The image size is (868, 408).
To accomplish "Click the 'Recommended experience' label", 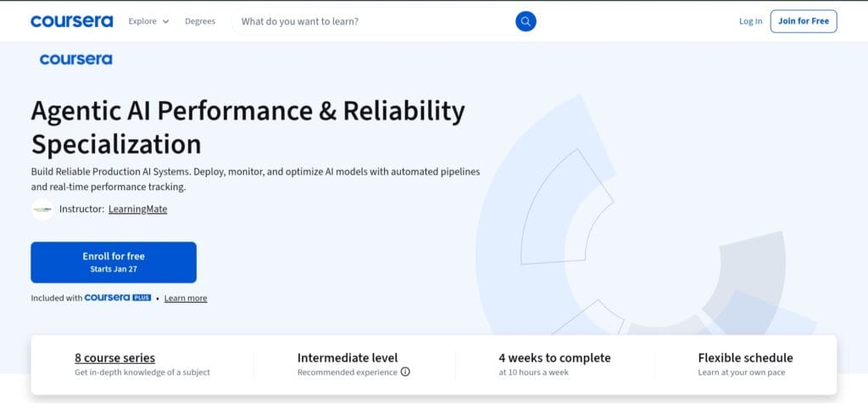I will tap(347, 372).
